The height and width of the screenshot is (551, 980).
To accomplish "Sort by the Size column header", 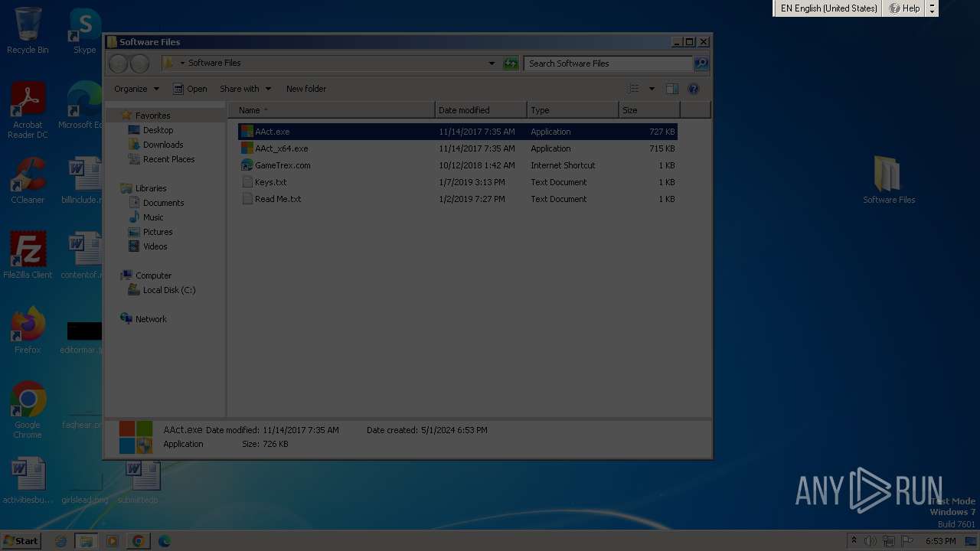I will pyautogui.click(x=649, y=110).
